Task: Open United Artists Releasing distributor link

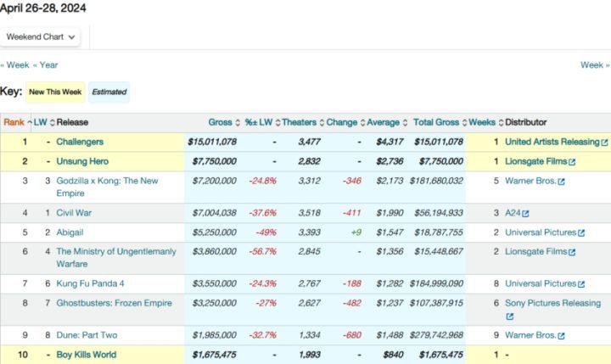Action: [x=552, y=142]
